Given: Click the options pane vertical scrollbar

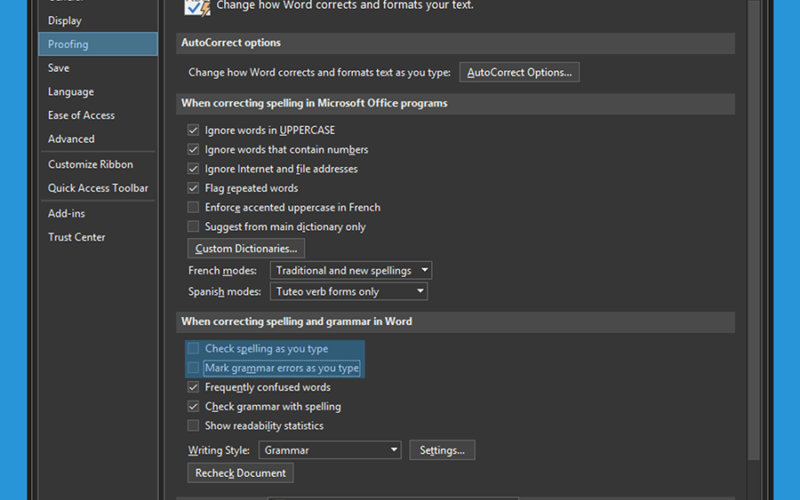Looking at the screenshot, I should coord(754,230).
